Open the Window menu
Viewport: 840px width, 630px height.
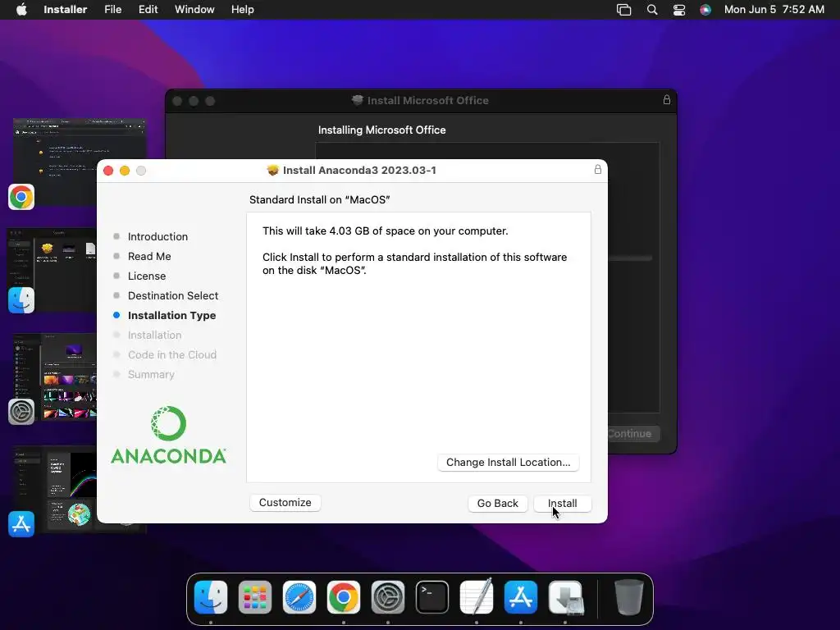coord(194,10)
